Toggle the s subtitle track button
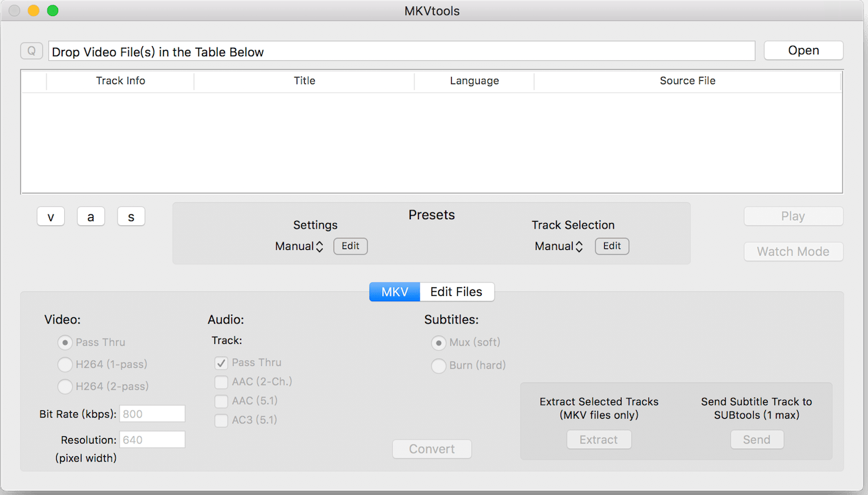The image size is (868, 495). [131, 216]
